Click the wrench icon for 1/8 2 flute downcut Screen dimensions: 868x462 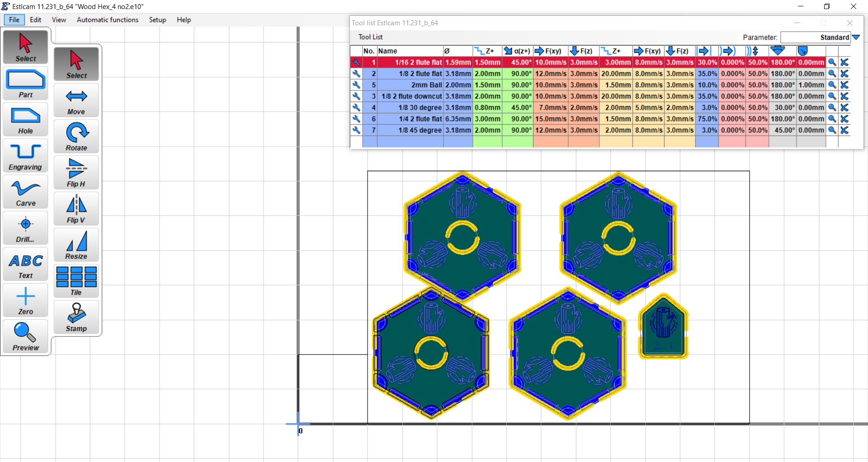[356, 96]
